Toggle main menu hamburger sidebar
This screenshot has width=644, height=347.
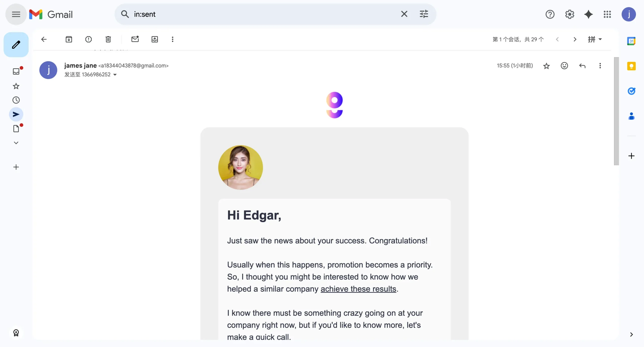16,14
